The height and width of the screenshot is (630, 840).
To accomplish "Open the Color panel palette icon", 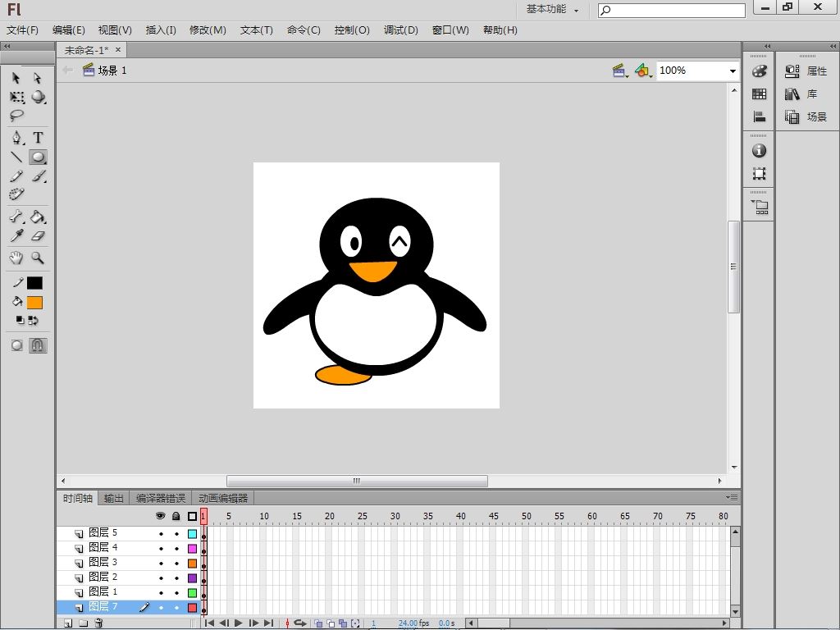I will tap(759, 71).
